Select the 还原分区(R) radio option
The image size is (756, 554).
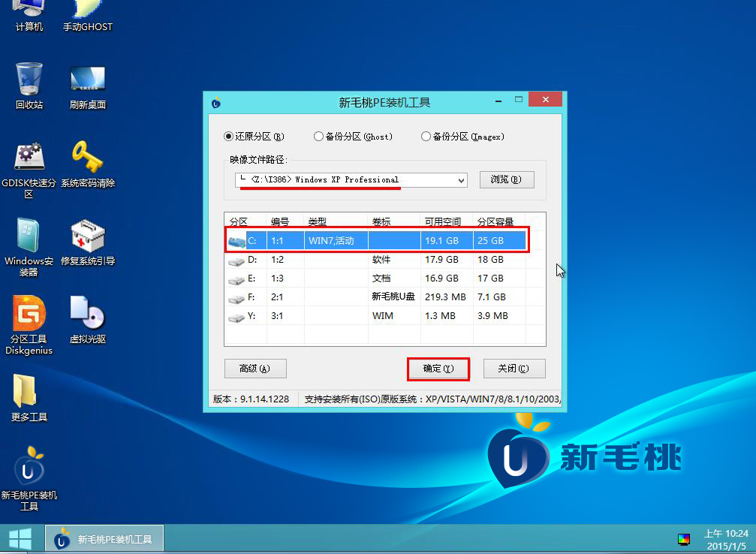point(254,137)
